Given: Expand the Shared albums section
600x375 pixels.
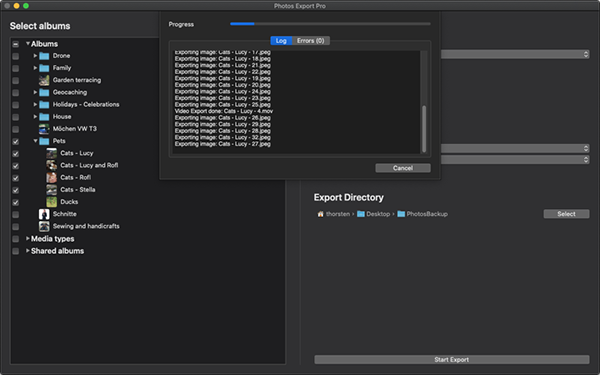Looking at the screenshot, I should [28, 251].
